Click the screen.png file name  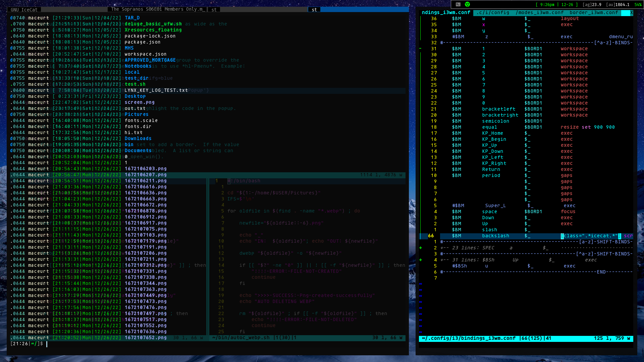(140, 102)
